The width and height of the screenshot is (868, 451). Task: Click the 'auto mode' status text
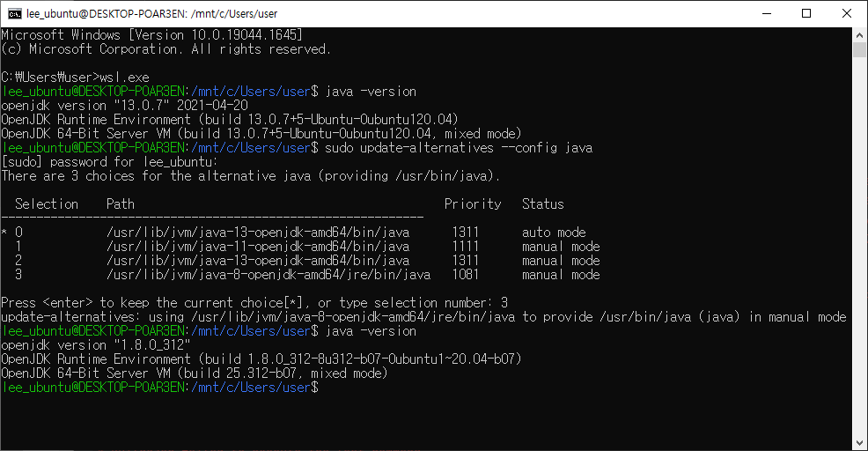[554, 233]
